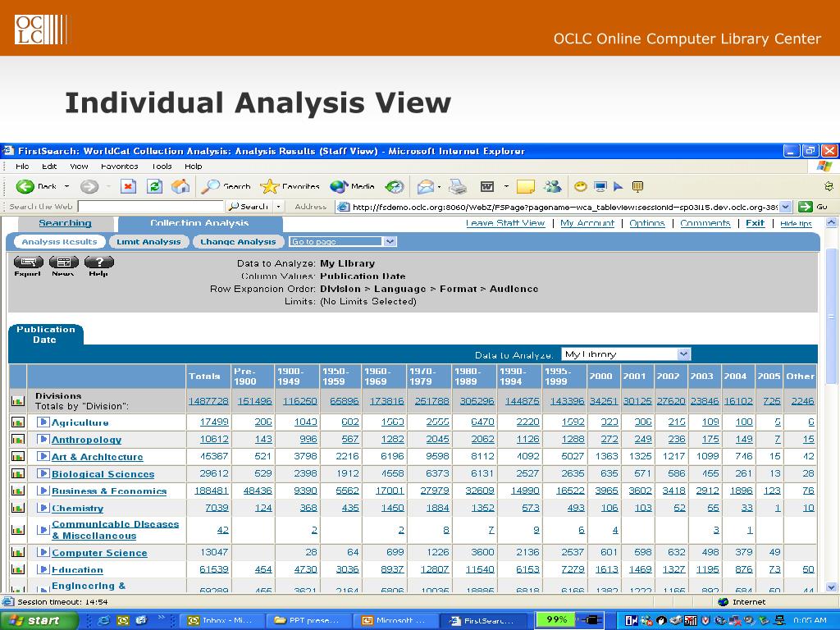Switch to the Microsoft taskbar window
The image size is (840, 630).
click(395, 620)
